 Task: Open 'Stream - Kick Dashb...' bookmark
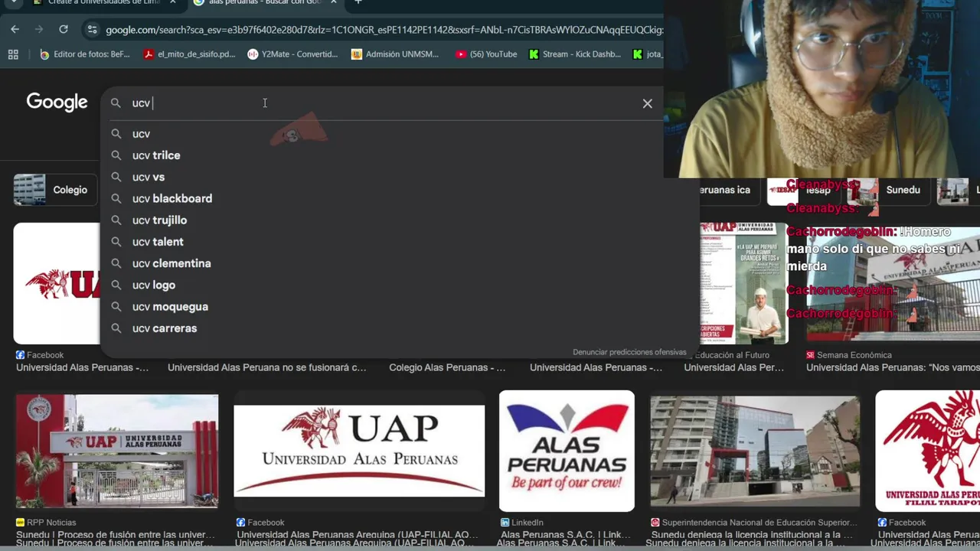coord(575,54)
